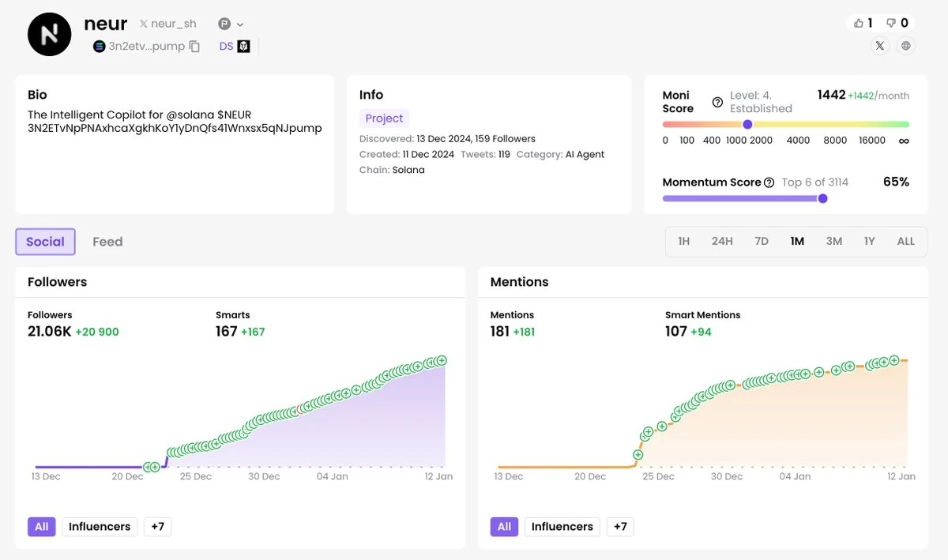The image size is (948, 560).
Task: Expand +7 filters under Mentions chart
Action: coord(620,527)
